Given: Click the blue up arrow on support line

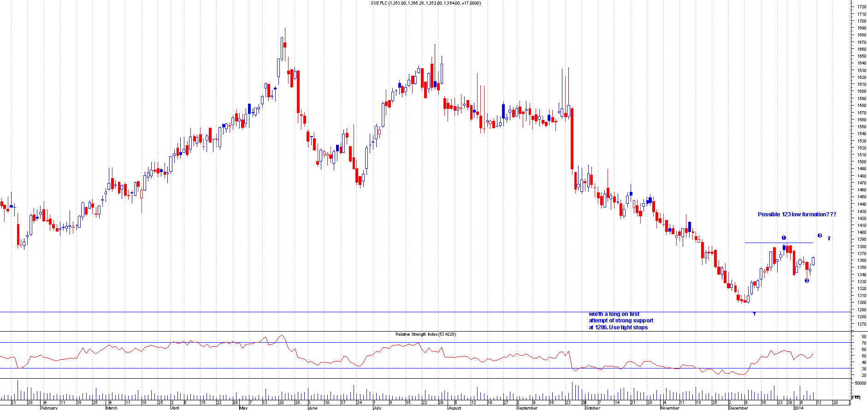Looking at the screenshot, I should pos(754,314).
